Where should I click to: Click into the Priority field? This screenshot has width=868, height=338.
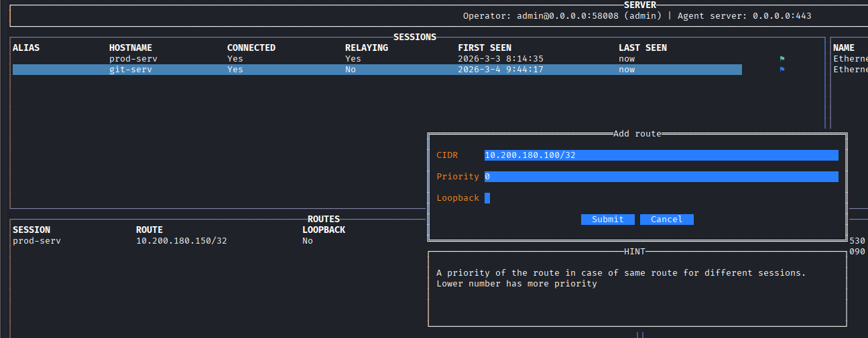pos(661,177)
